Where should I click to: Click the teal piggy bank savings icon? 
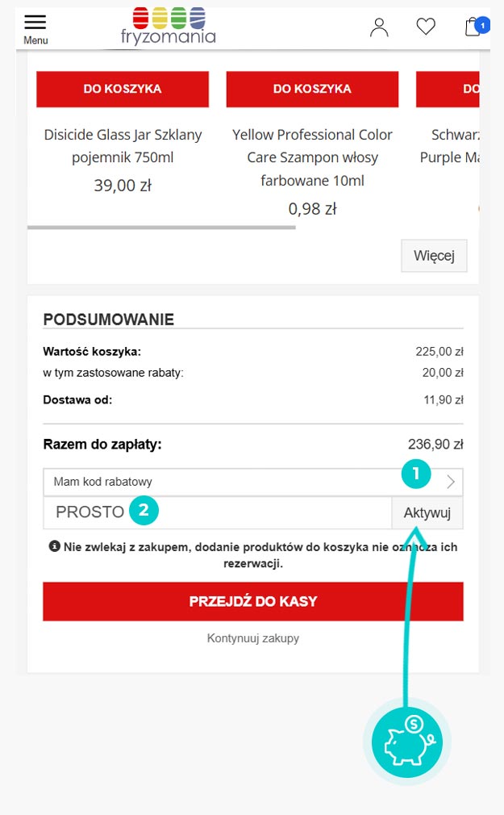[407, 742]
